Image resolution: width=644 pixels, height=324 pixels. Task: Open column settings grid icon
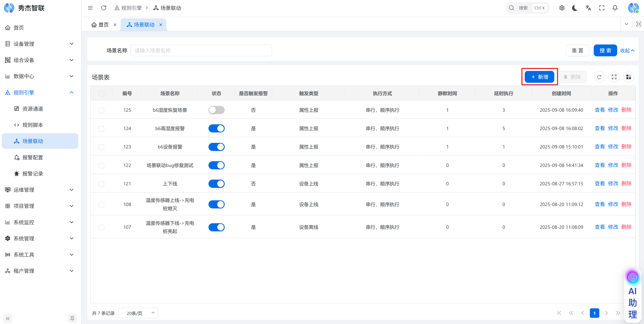pyautogui.click(x=628, y=77)
